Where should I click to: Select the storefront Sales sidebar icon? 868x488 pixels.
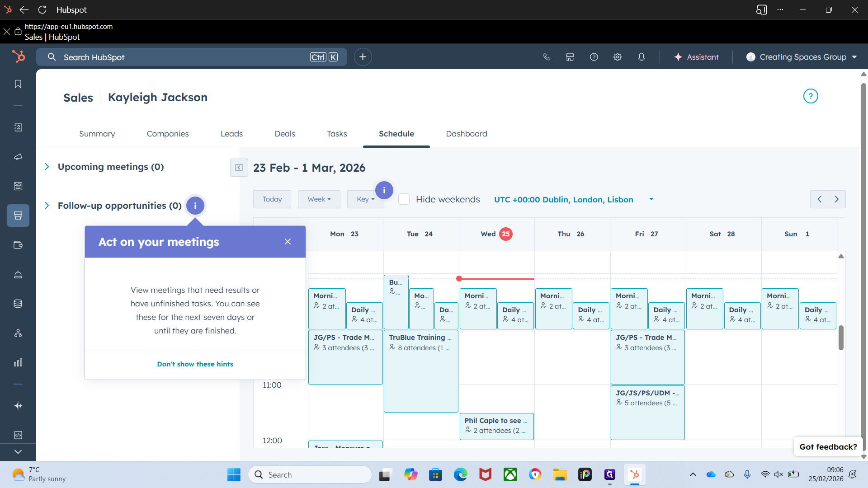(18, 216)
